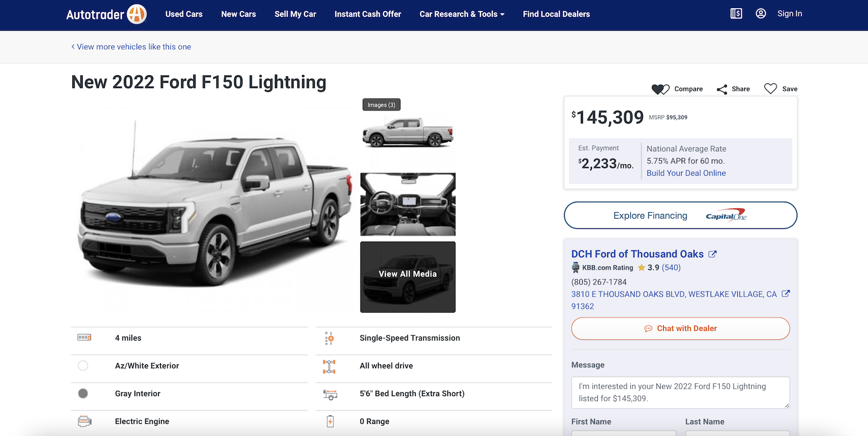Click the New 2022 Ford F150 Lightning title
868x436 pixels.
coord(198,82)
